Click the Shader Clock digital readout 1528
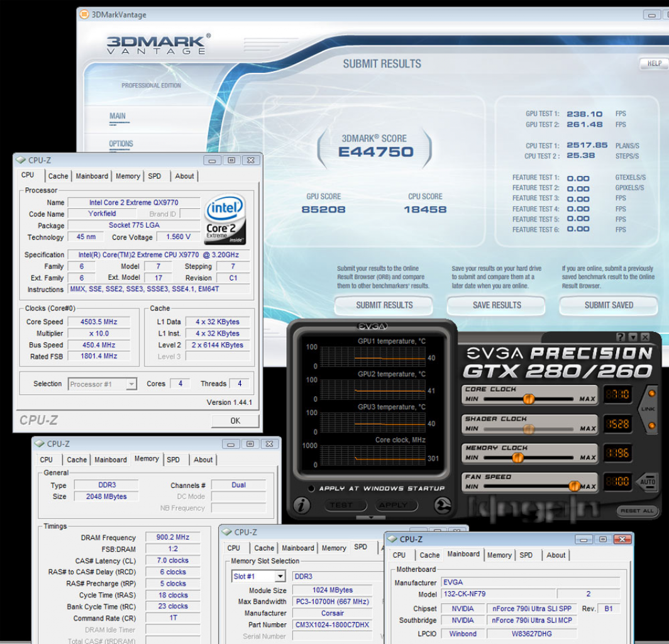The width and height of the screenshot is (669, 644). click(x=617, y=425)
